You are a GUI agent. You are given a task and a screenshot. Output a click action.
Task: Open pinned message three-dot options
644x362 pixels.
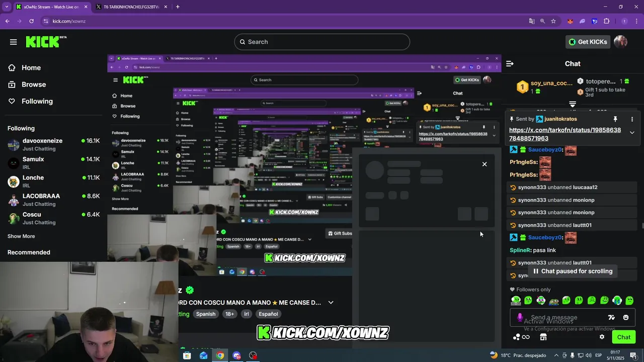(x=632, y=119)
